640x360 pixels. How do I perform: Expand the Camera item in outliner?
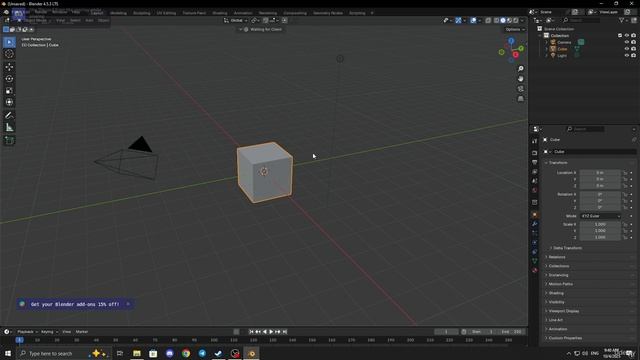(547, 42)
